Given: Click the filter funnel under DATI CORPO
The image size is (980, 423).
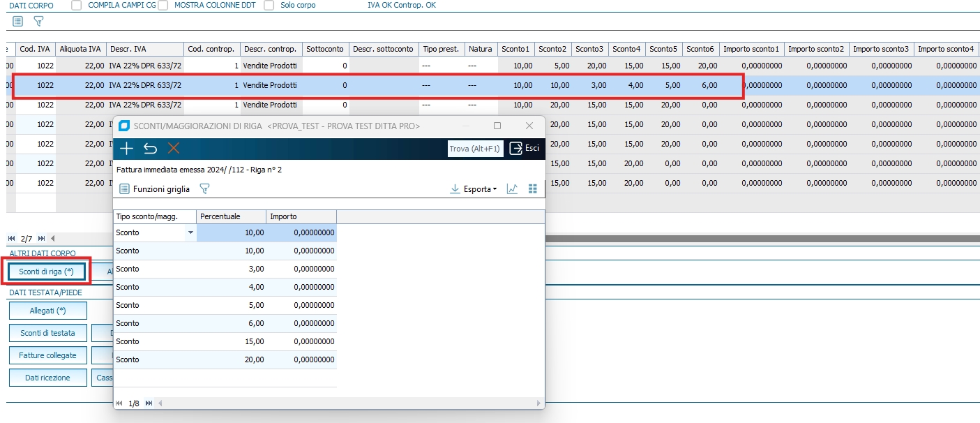Looking at the screenshot, I should pos(38,22).
